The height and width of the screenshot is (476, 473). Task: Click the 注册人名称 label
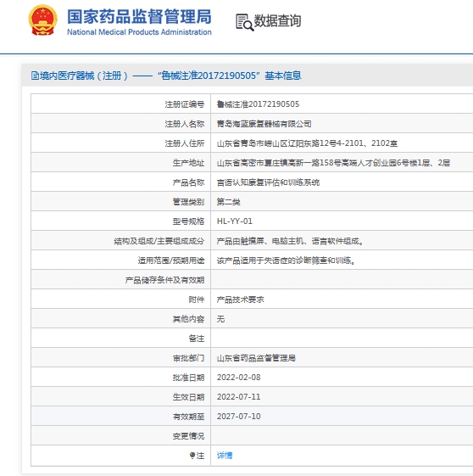[x=185, y=124]
